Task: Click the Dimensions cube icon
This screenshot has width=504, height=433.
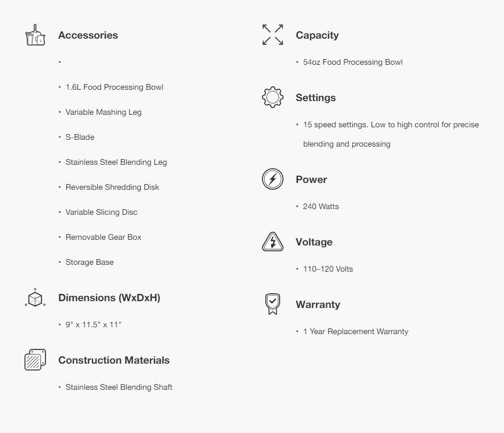Action: pyautogui.click(x=35, y=298)
